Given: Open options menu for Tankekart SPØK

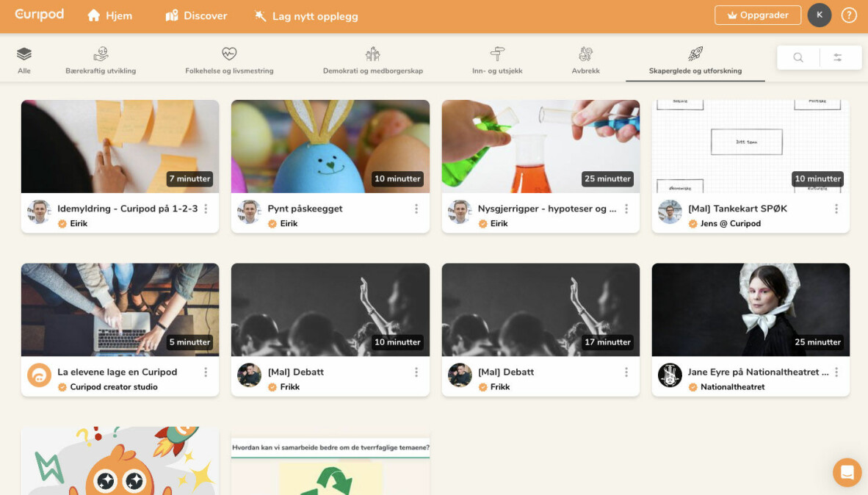Looking at the screenshot, I should (x=836, y=209).
